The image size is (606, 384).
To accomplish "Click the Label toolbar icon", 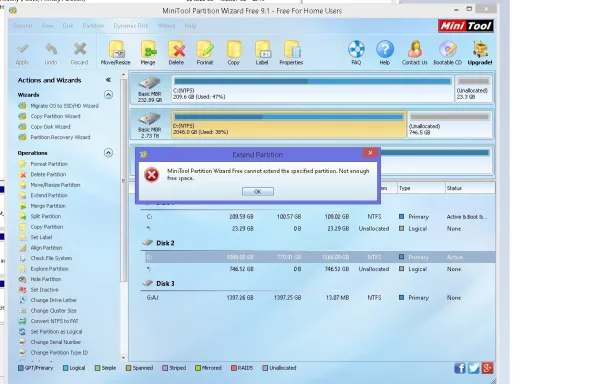I will click(262, 50).
